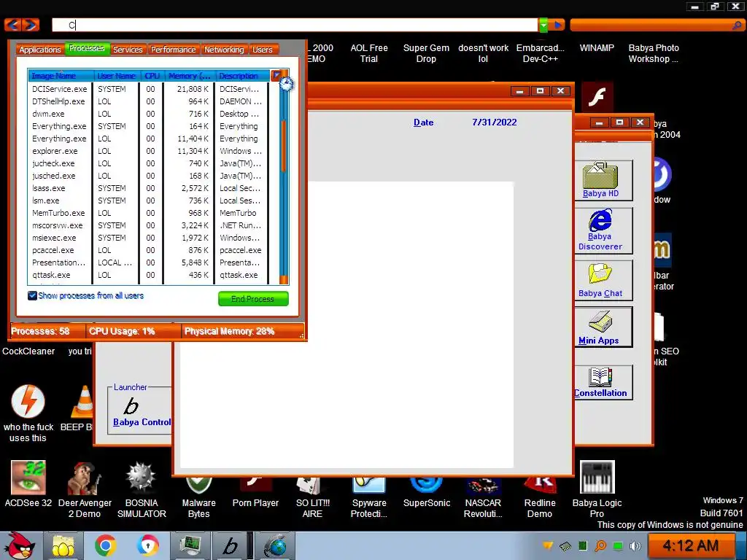Image resolution: width=747 pixels, height=560 pixels.
Task: Switch to the Users tab
Action: (263, 50)
